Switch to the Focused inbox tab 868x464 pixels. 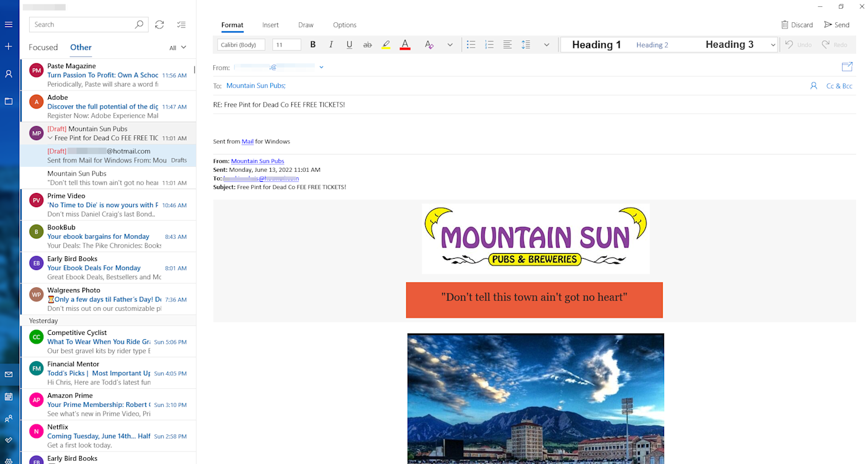[43, 47]
